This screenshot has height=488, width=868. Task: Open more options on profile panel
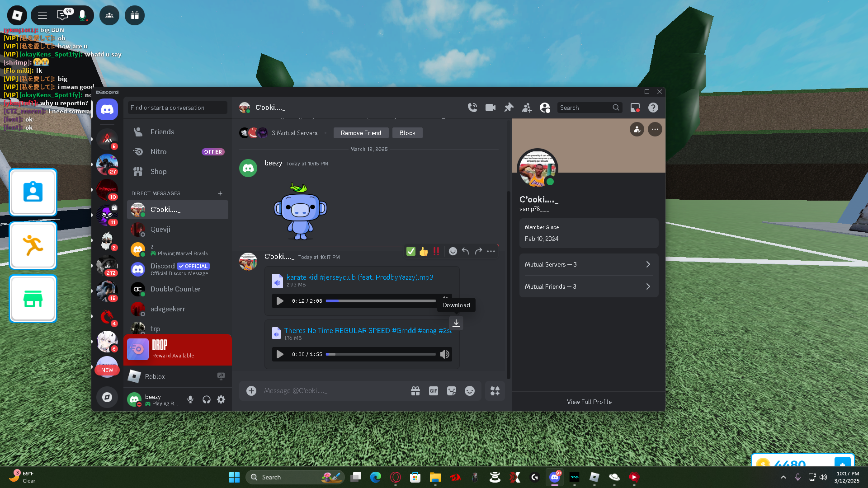pos(655,129)
